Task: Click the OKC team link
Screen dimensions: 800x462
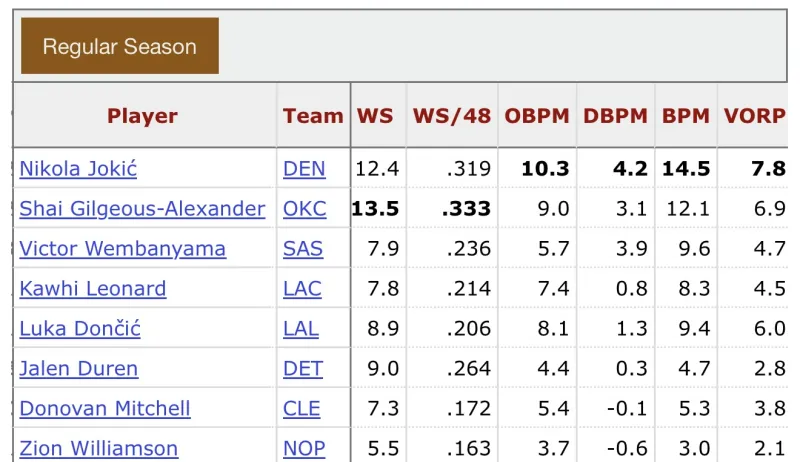Action: 304,208
